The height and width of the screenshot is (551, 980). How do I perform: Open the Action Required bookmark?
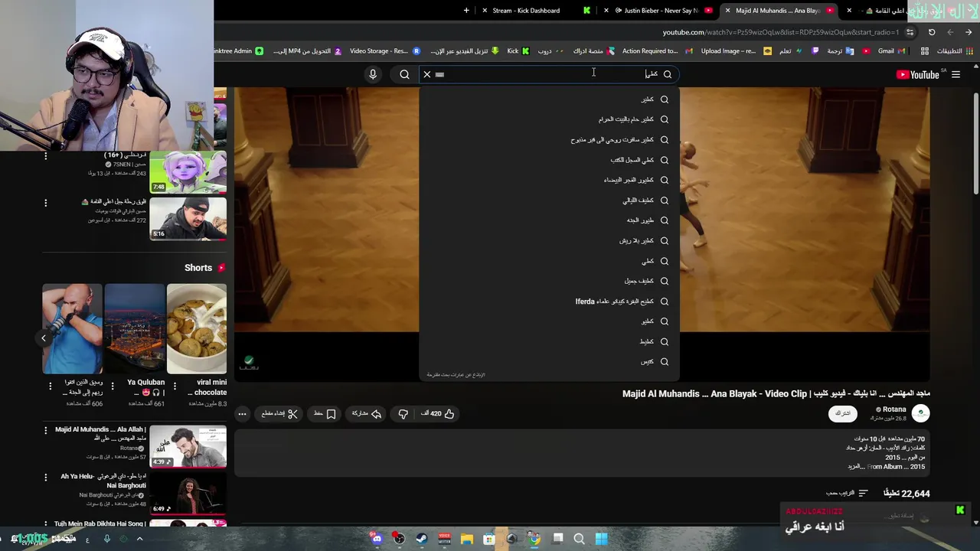point(657,51)
